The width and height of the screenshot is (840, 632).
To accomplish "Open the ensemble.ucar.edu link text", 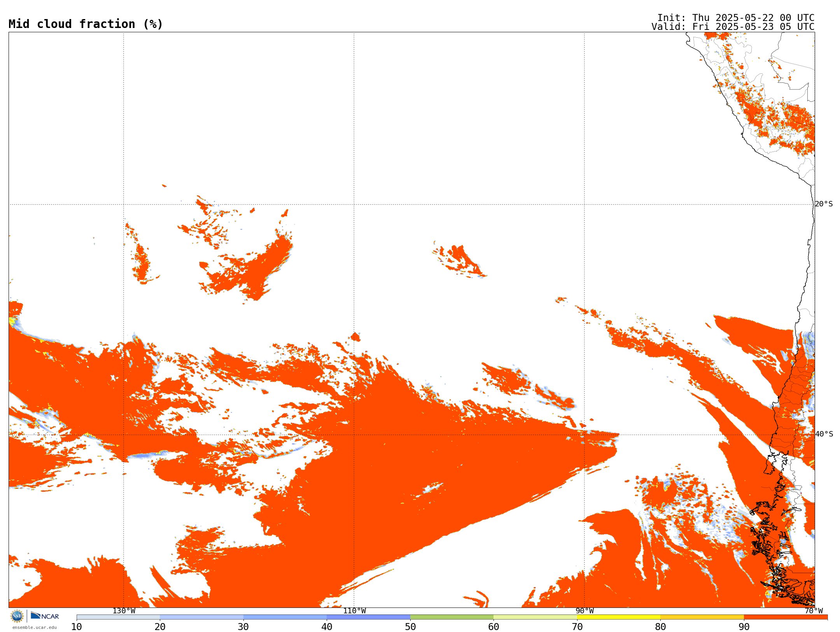I will point(34,627).
